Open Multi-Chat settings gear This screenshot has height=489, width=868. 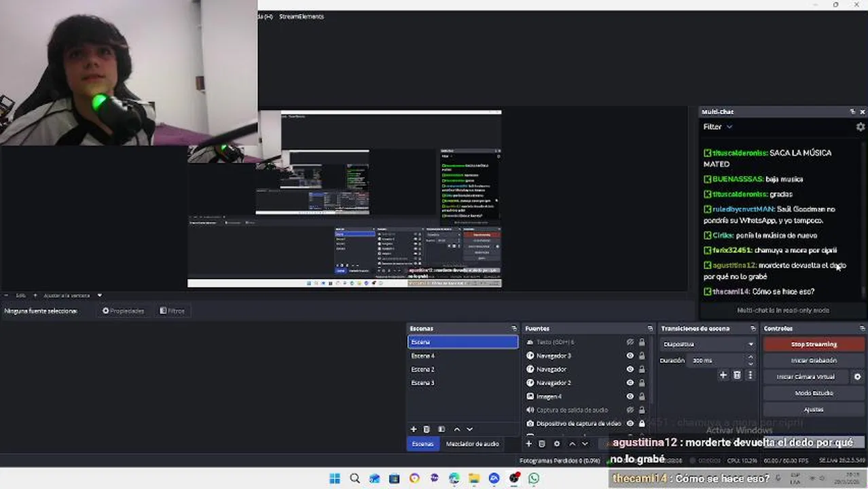pyautogui.click(x=861, y=127)
